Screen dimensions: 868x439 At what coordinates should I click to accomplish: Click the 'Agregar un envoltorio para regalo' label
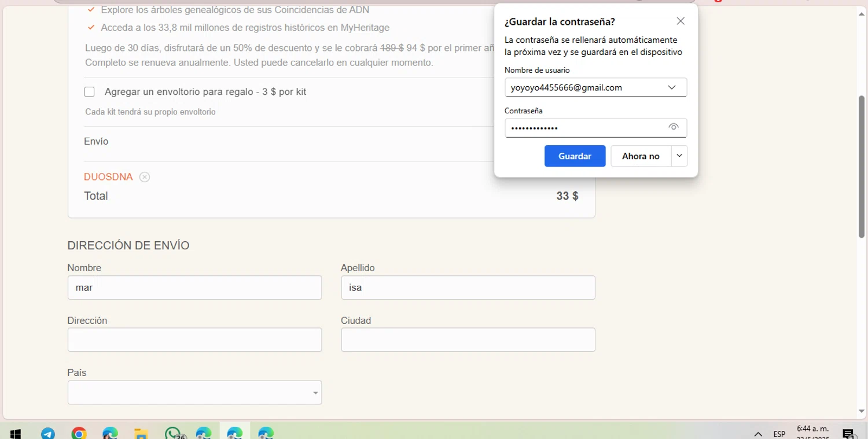205,92
